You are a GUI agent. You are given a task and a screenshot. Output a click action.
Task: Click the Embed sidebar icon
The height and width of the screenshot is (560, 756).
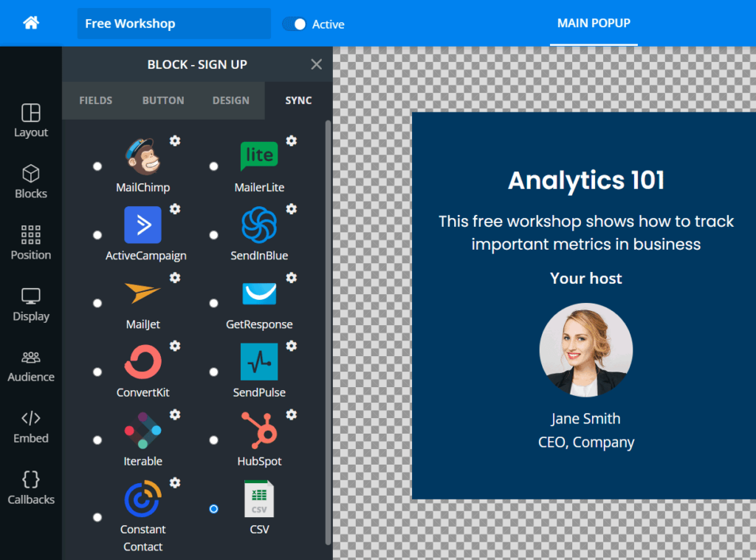30,427
